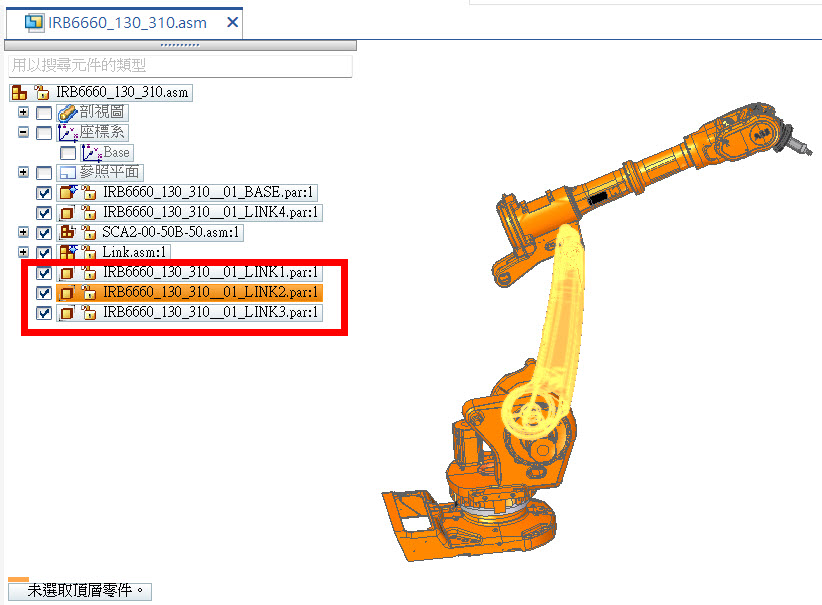Uncheck the LINK4.par:1 visibility checkbox
Screen dimensions: 822x605
click(x=44, y=213)
